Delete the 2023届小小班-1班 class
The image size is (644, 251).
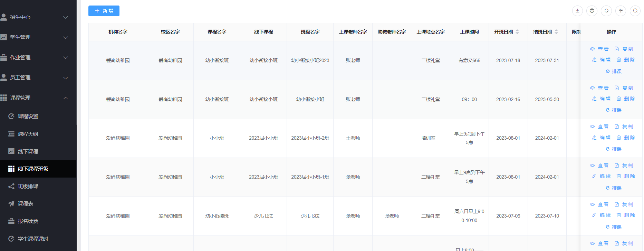[x=626, y=176]
